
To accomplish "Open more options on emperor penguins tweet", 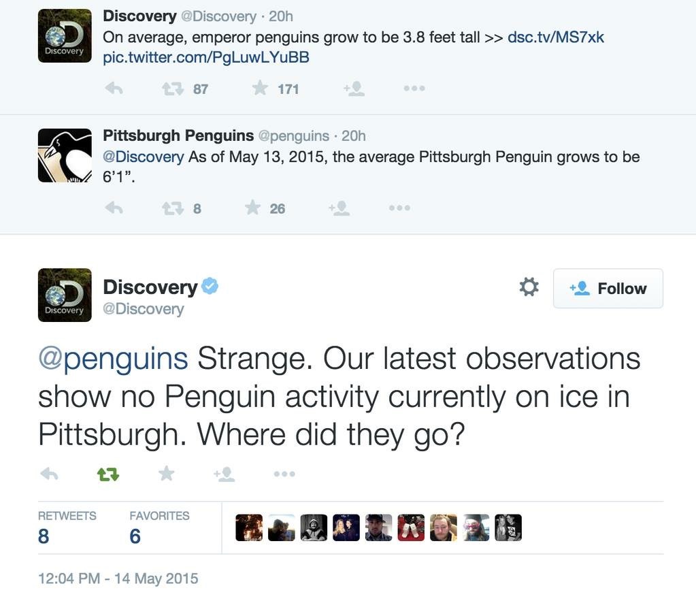I will click(414, 88).
